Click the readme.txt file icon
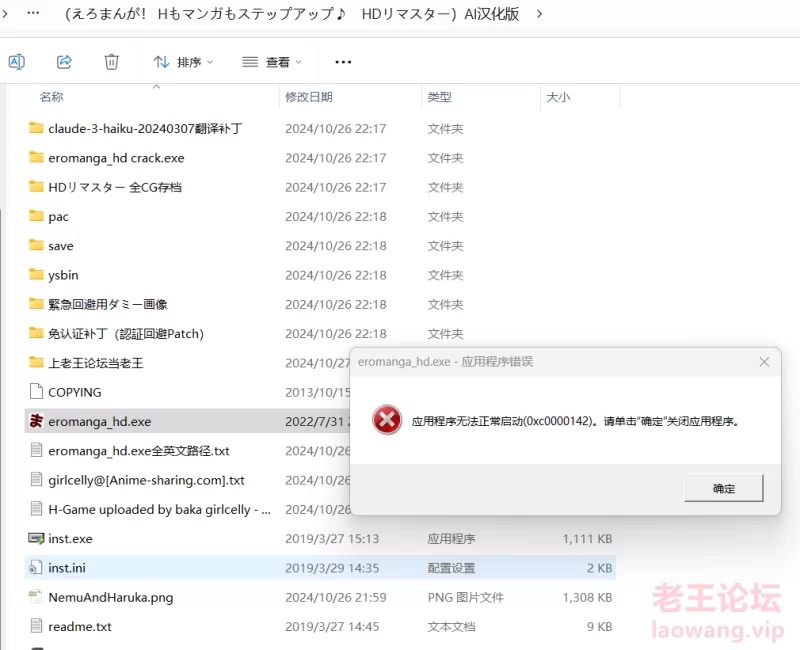 [x=36, y=626]
